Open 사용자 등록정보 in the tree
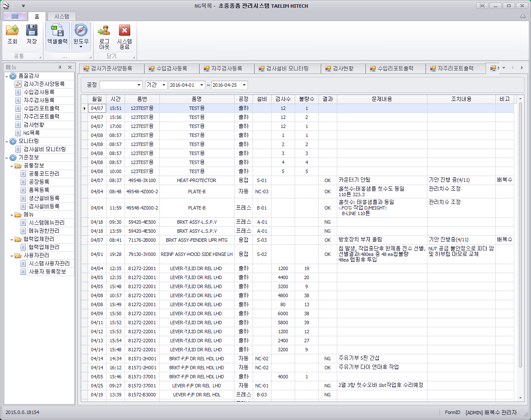 click(47, 272)
